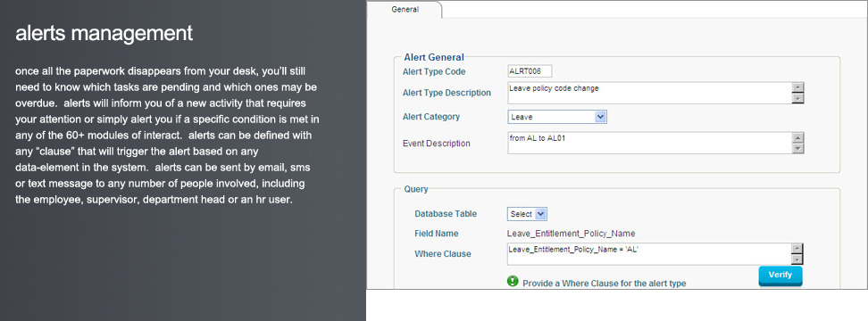This screenshot has height=321, width=868.
Task: Open the Alert Category dropdown
Action: tap(557, 117)
